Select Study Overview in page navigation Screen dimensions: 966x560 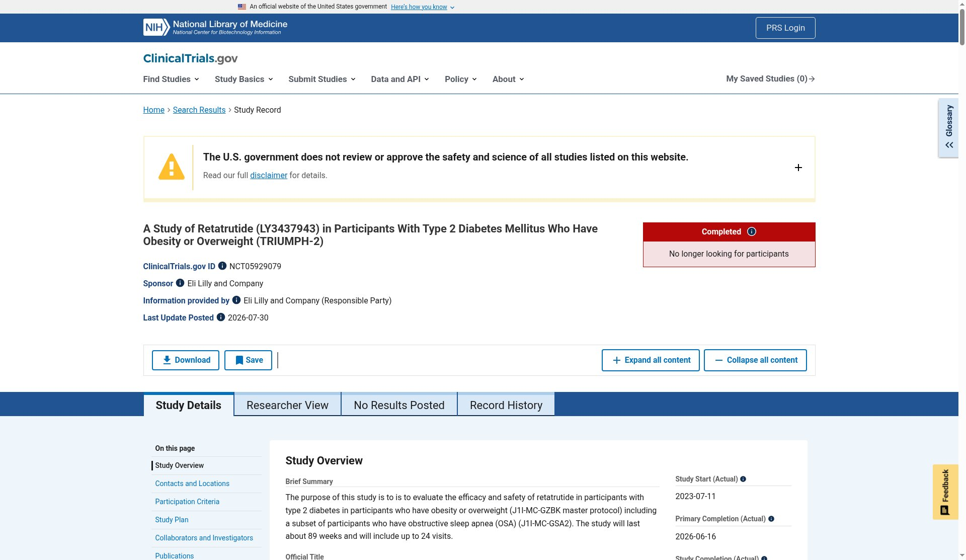tap(179, 465)
